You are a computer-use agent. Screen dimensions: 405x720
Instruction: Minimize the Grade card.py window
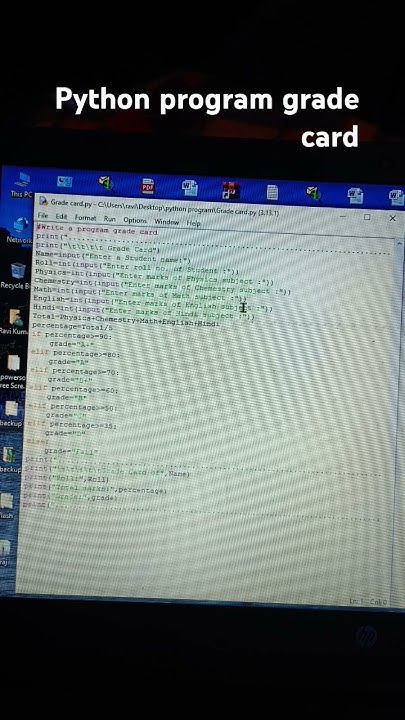[343, 217]
